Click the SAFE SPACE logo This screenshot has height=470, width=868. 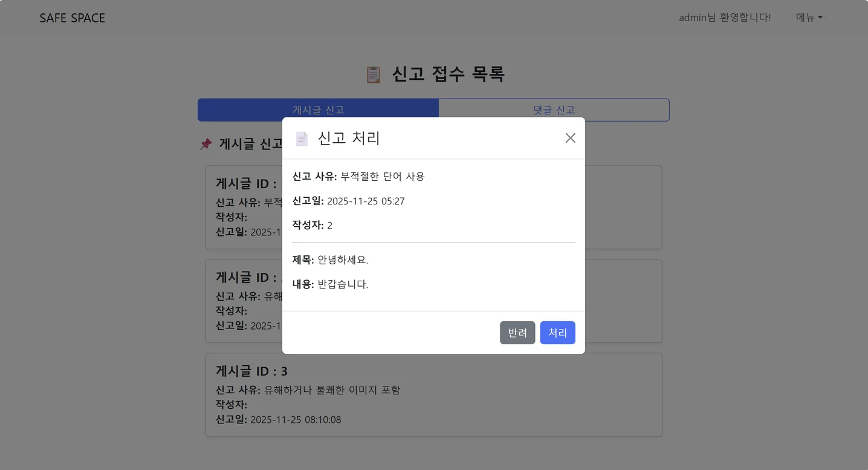pos(72,18)
